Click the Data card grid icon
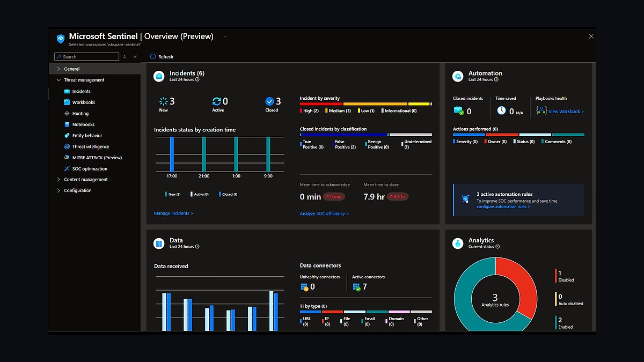This screenshot has width=644, height=362. click(x=159, y=243)
